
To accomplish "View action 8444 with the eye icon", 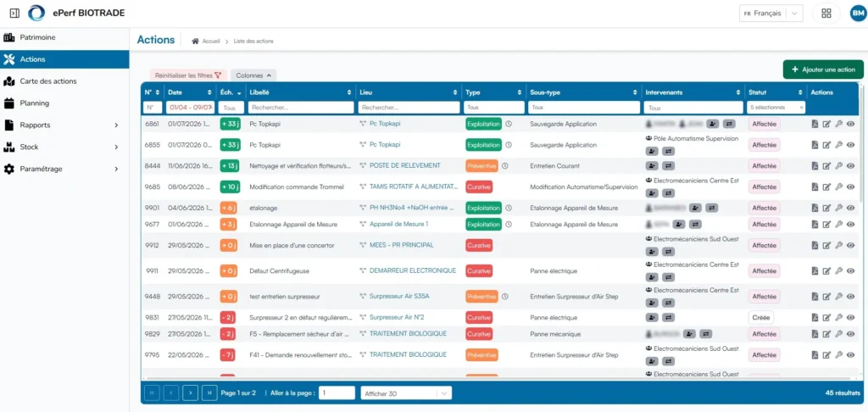I will pos(851,165).
